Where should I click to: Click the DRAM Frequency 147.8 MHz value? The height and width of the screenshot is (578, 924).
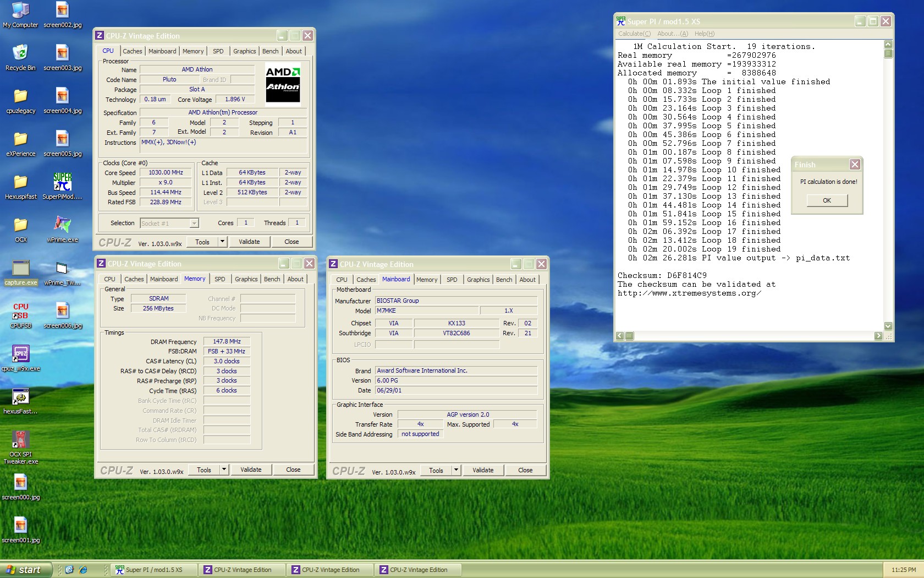point(227,341)
